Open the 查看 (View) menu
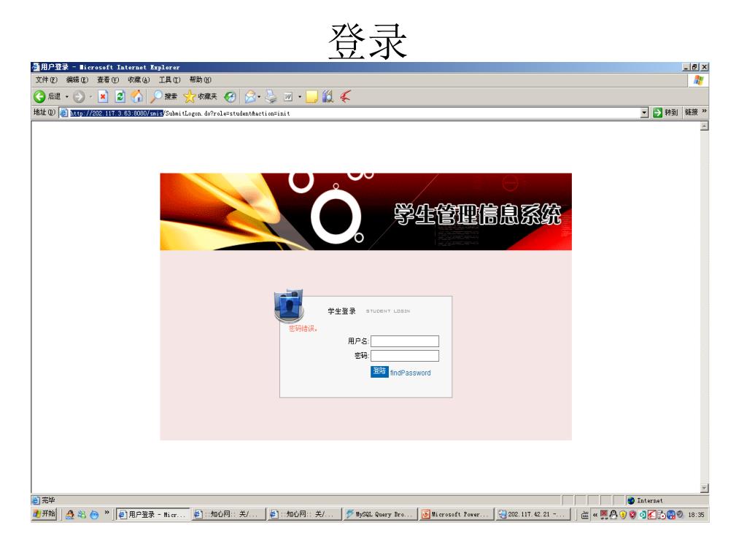The width and height of the screenshot is (747, 560). pyautogui.click(x=108, y=80)
